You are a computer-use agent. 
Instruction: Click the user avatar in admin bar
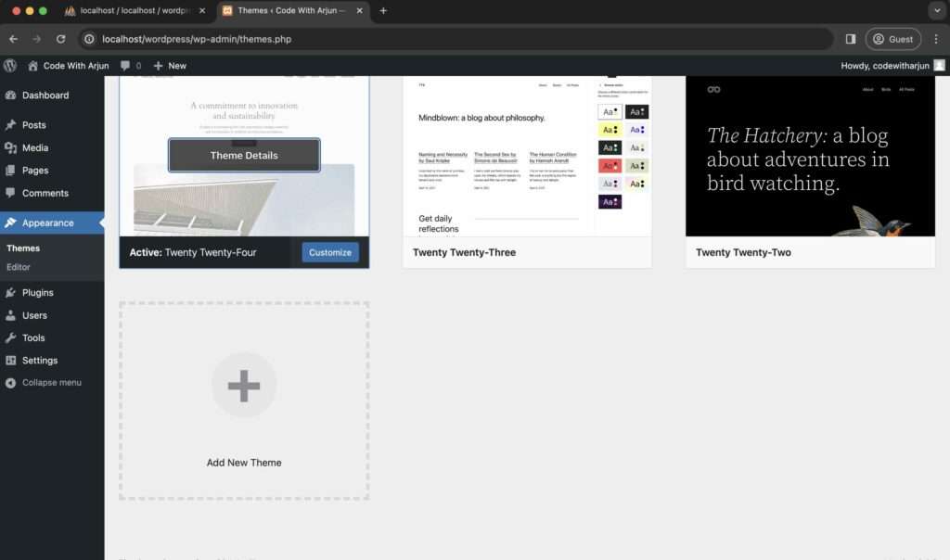click(x=939, y=66)
